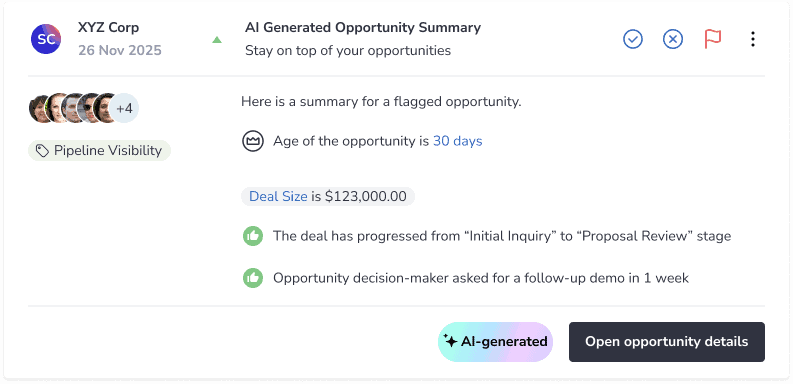
Task: Click the blue checkmark circle icon
Action: coord(633,39)
